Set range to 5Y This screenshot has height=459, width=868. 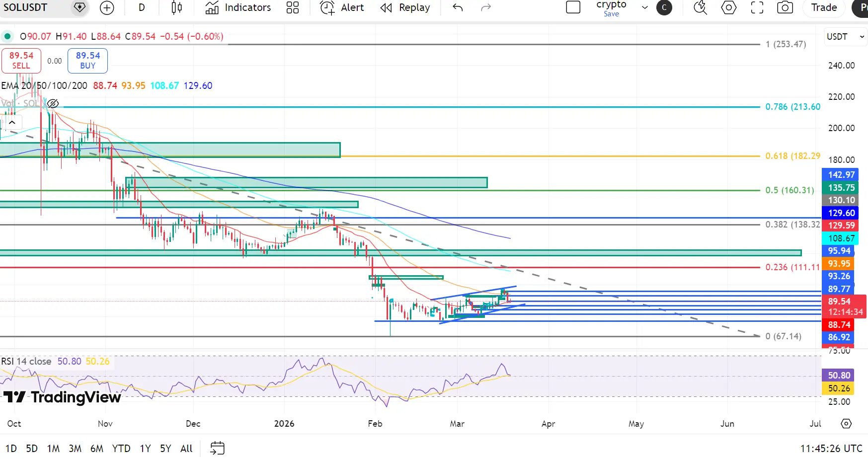(x=165, y=449)
